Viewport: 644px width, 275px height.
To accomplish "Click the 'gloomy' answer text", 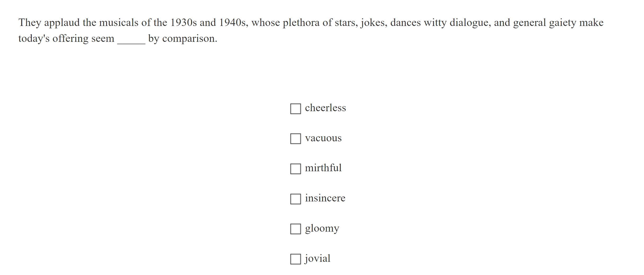I will coord(322,228).
